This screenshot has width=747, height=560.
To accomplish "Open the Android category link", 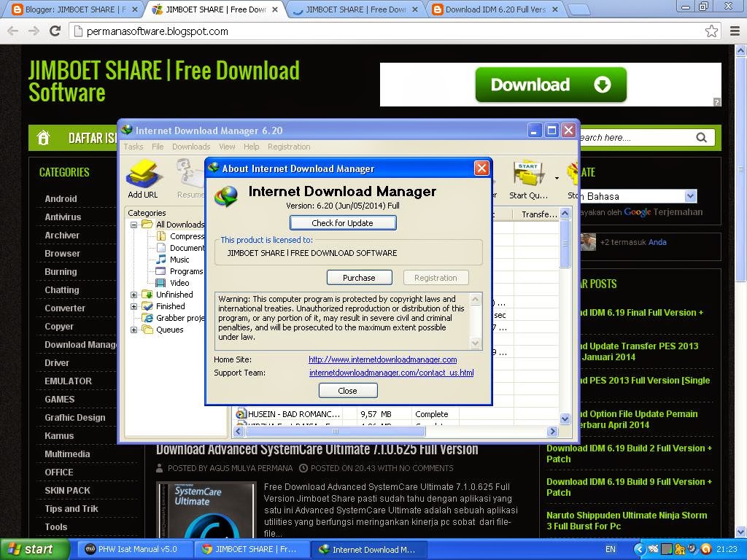I will click(61, 198).
